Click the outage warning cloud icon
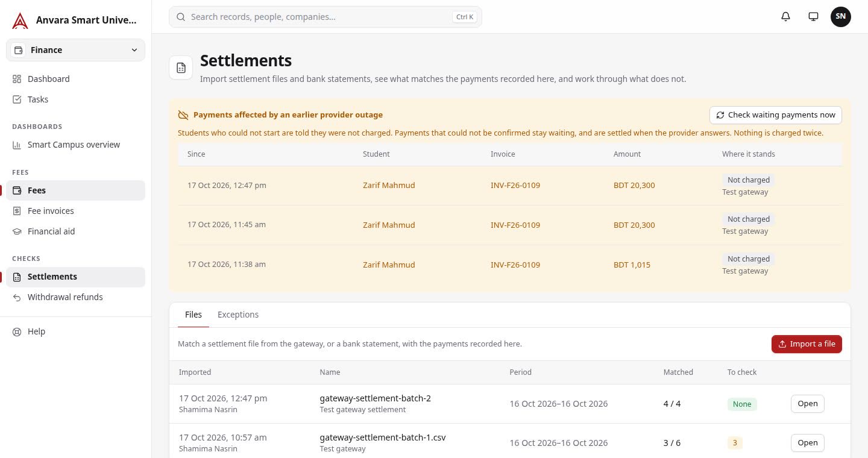868x458 pixels. pos(183,115)
